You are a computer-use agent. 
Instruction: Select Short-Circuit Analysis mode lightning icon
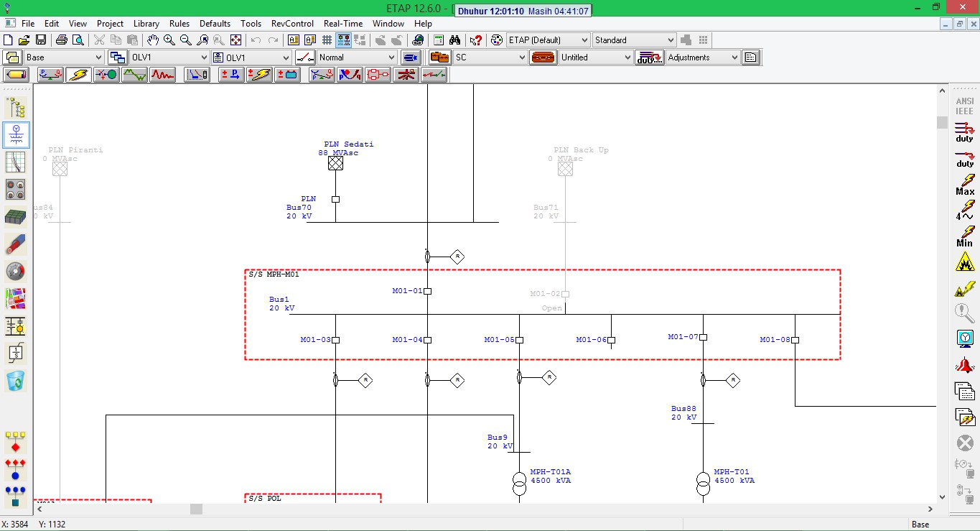(78, 75)
